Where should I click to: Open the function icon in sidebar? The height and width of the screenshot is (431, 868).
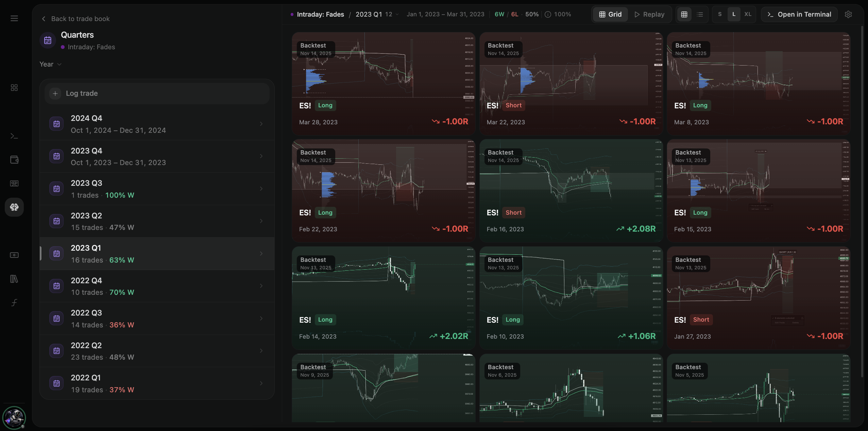(14, 303)
